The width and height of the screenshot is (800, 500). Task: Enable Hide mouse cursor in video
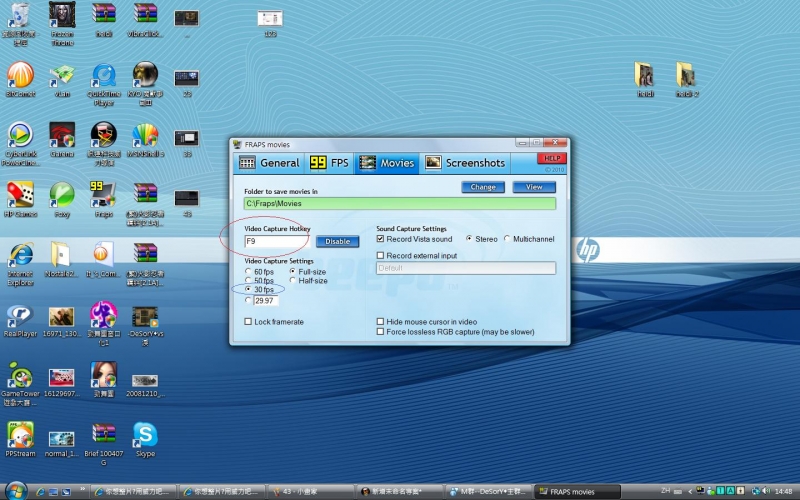pyautogui.click(x=381, y=322)
